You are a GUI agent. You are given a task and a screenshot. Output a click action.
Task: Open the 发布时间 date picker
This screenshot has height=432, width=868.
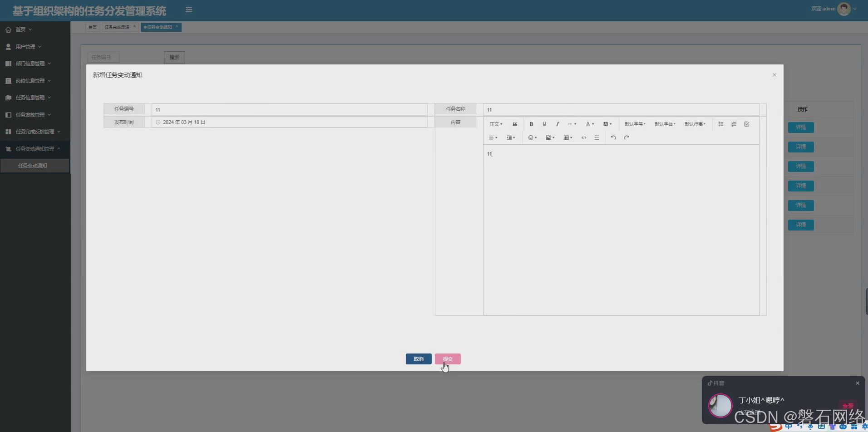click(x=289, y=122)
